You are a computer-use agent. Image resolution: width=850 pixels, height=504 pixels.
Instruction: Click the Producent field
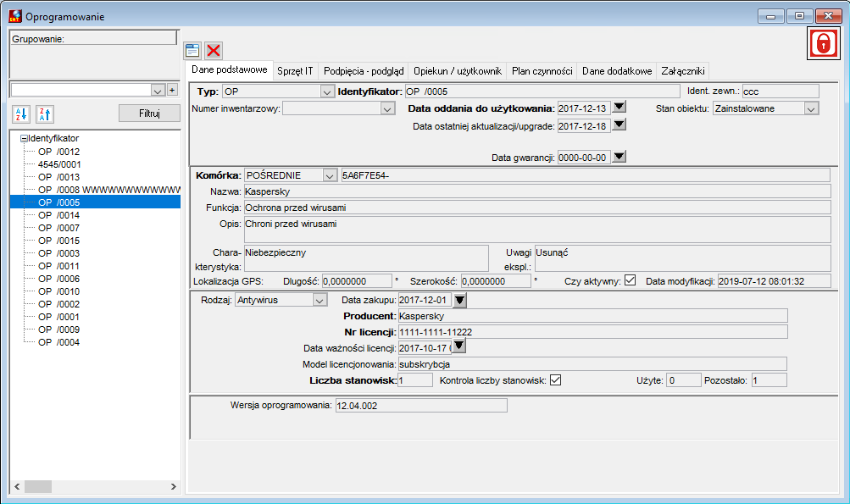tap(592, 316)
